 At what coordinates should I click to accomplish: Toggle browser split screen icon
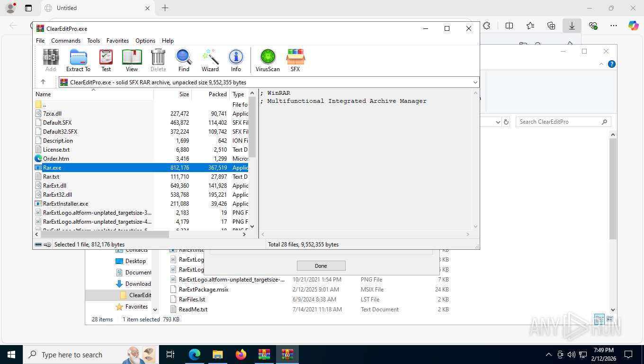pyautogui.click(x=510, y=26)
